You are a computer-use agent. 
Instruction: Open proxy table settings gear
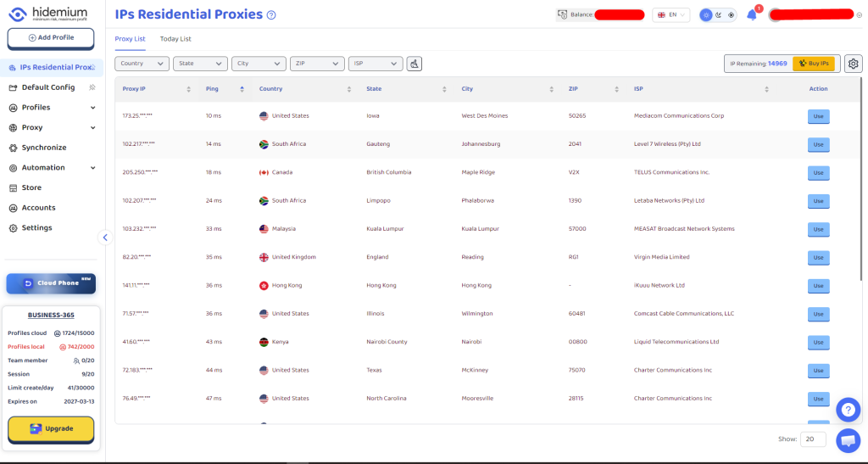point(853,64)
